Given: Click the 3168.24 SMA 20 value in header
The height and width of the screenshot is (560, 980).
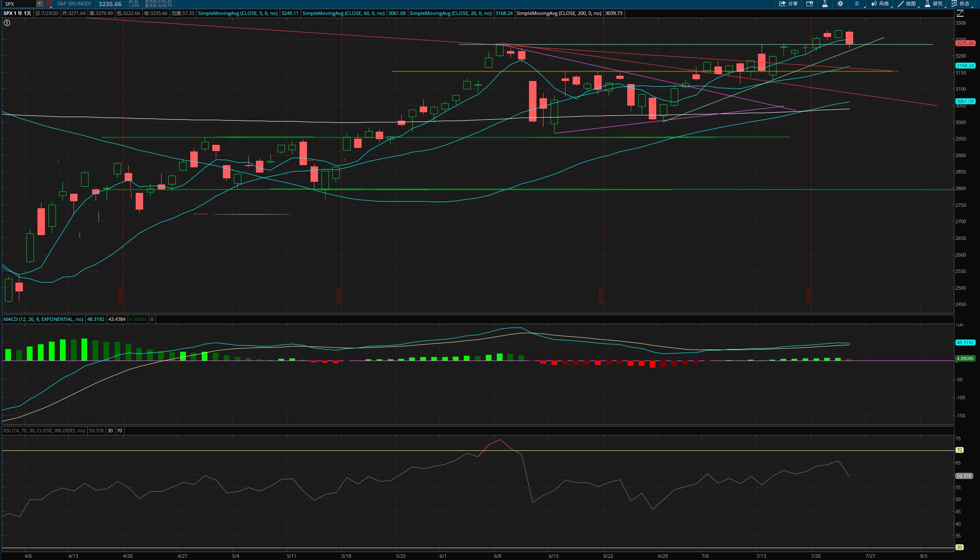Looking at the screenshot, I should pyautogui.click(x=504, y=13).
